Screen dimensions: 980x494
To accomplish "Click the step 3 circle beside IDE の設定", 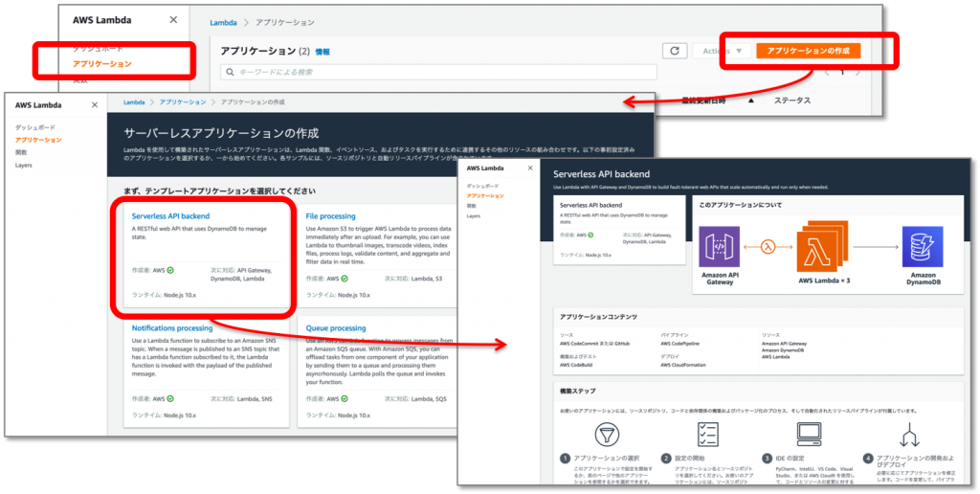I will tap(767, 459).
